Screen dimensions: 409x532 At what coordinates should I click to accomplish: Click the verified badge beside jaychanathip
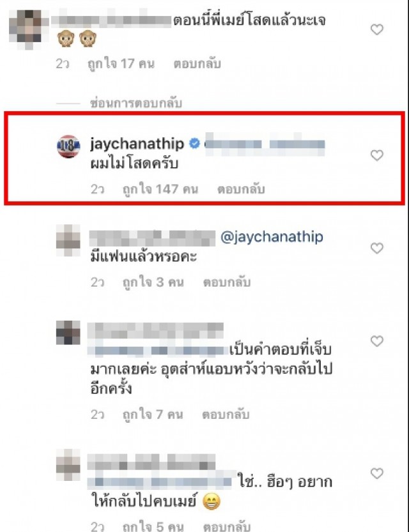tap(194, 144)
